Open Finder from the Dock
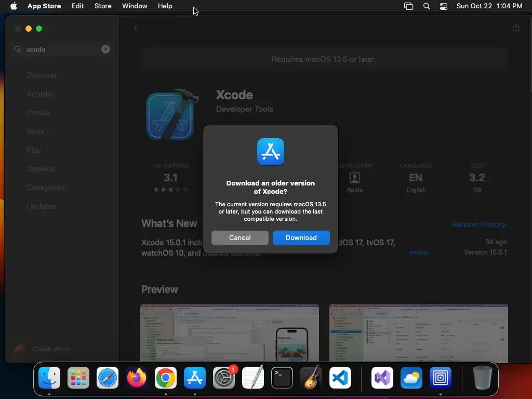532x399 pixels. (x=49, y=378)
